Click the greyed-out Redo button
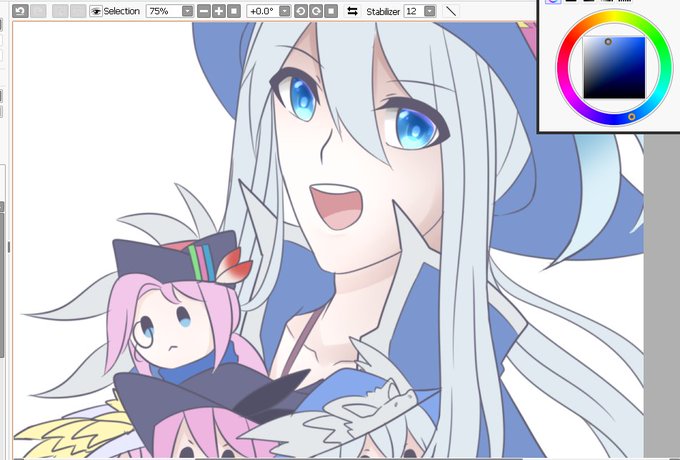 coord(38,11)
